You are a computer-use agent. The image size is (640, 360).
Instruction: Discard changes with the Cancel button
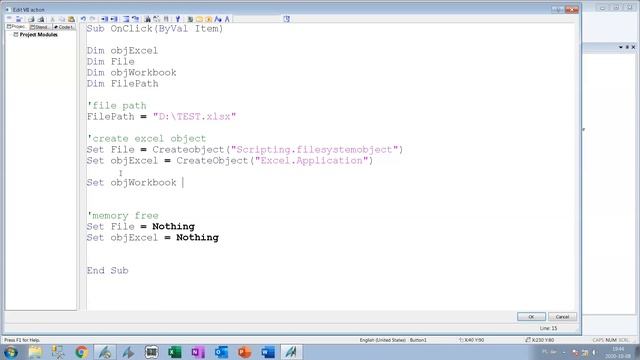point(562,317)
